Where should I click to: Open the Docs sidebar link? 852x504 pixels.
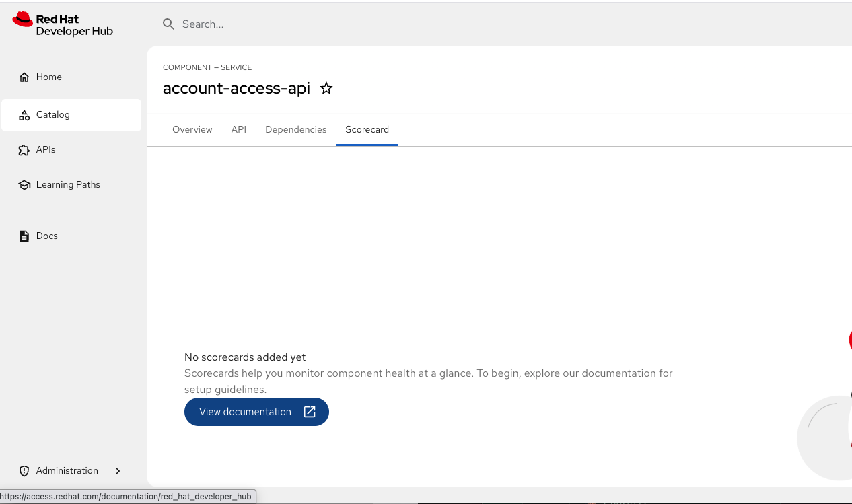[x=47, y=236]
